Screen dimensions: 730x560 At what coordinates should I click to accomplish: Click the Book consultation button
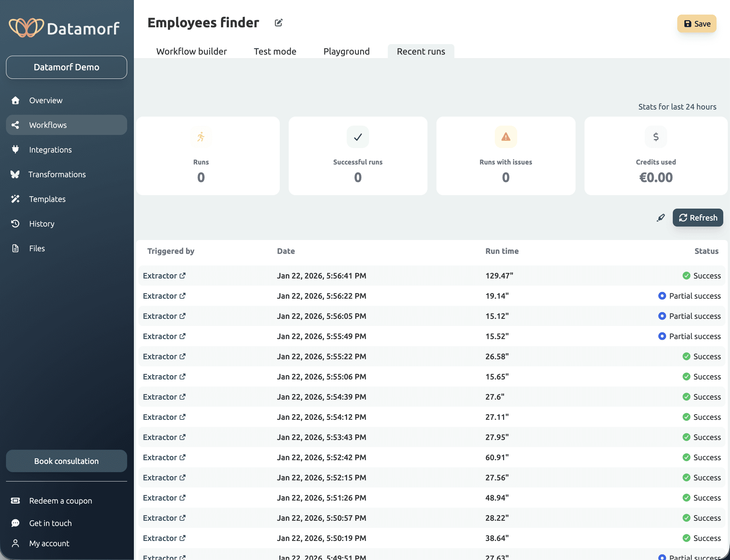[66, 461]
